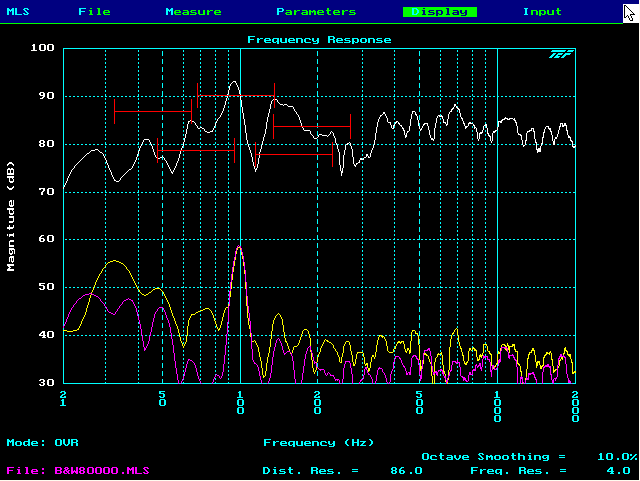Click the 200 Hz frequency axis label
The width and height of the screenshot is (640, 481).
318,403
